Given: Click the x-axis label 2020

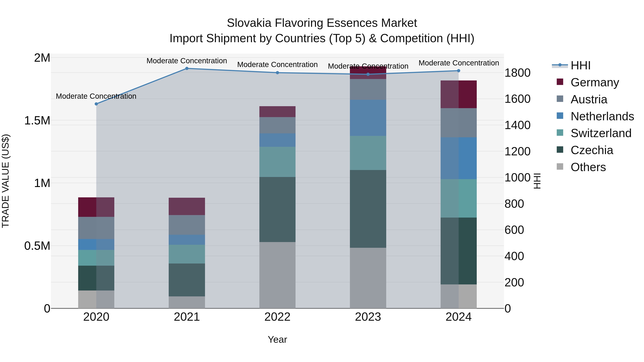Looking at the screenshot, I should pyautogui.click(x=96, y=317).
